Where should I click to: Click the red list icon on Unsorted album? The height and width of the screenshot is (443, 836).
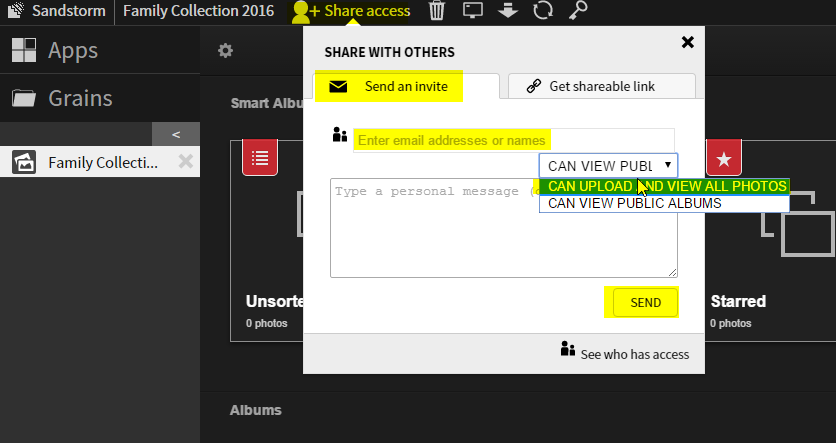tap(260, 158)
